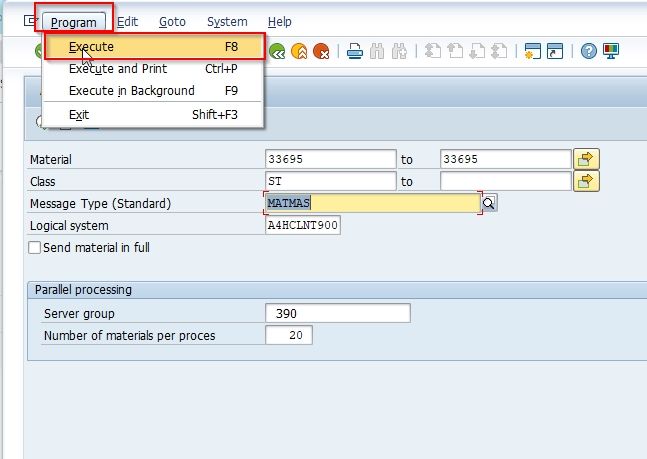
Task: Open the Edit menu
Action: click(x=127, y=21)
